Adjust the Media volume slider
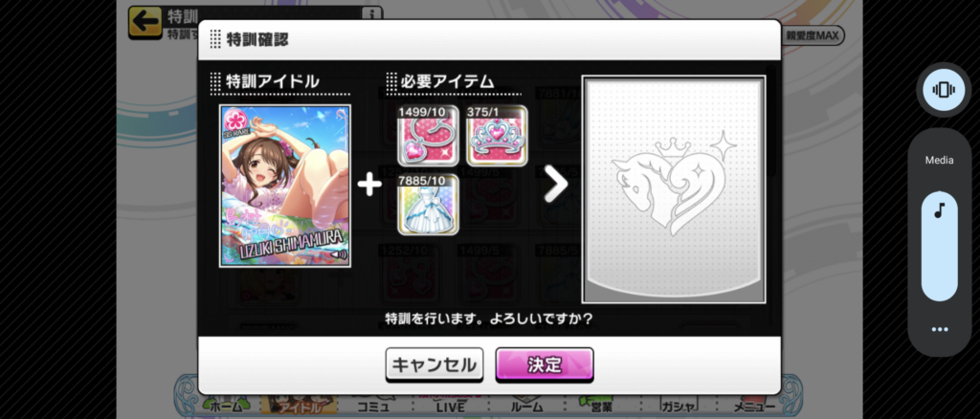The height and width of the screenshot is (419, 980). (x=940, y=246)
